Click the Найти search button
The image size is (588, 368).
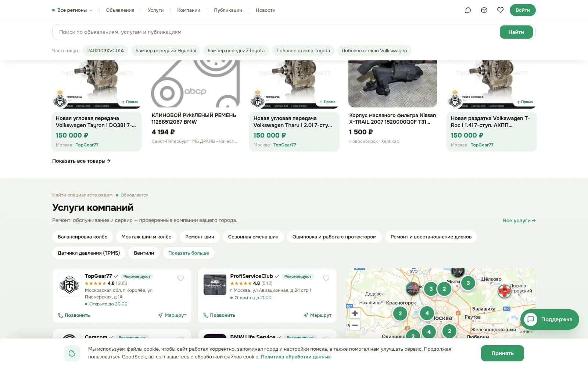pos(516,32)
